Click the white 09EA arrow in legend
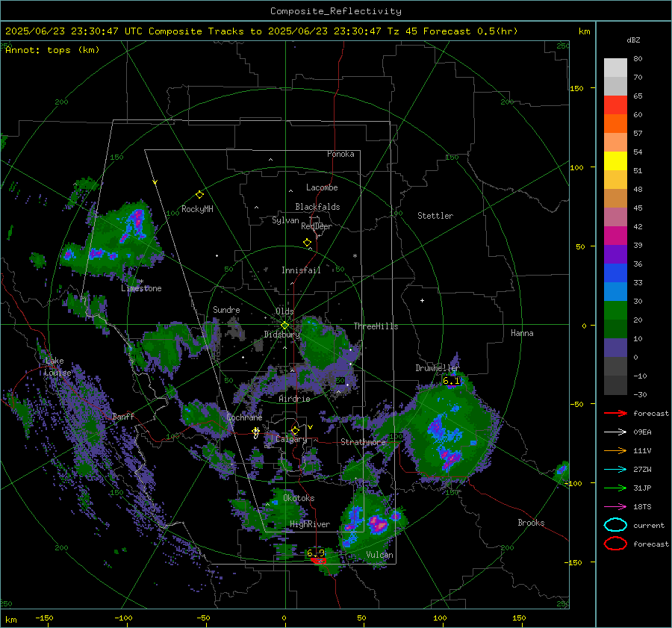The width and height of the screenshot is (672, 628). [615, 432]
